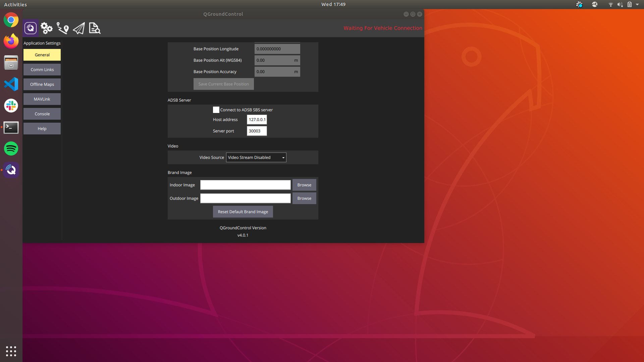This screenshot has width=644, height=362.
Task: Open Spotify from the dock
Action: [x=11, y=148]
